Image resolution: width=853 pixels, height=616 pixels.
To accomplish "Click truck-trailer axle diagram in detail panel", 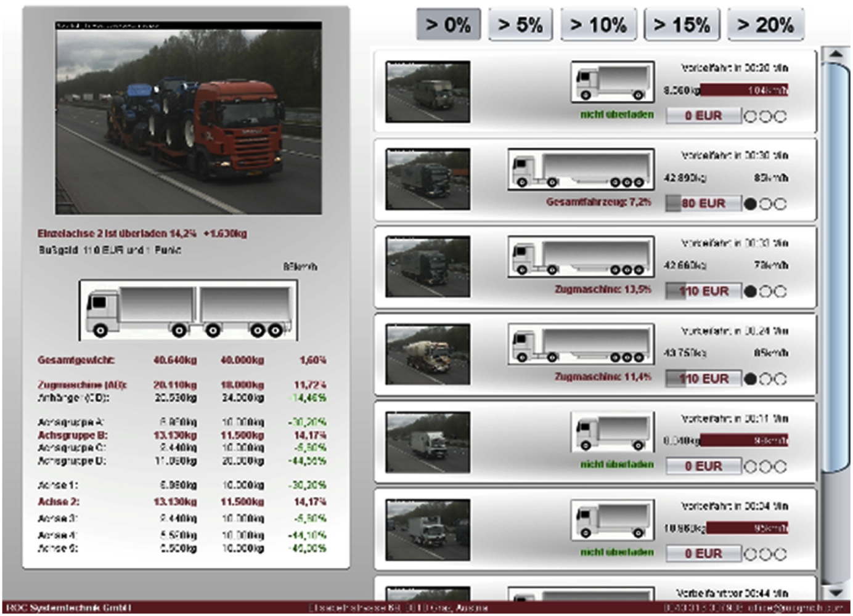I will coord(188,310).
